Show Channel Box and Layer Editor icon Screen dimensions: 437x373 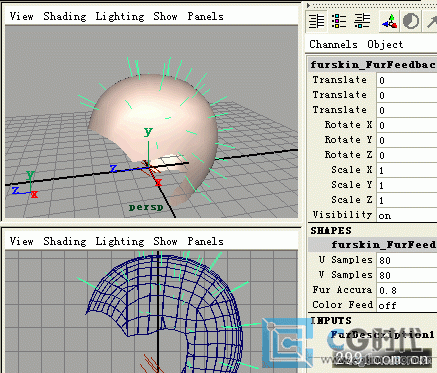pyautogui.click(x=362, y=21)
